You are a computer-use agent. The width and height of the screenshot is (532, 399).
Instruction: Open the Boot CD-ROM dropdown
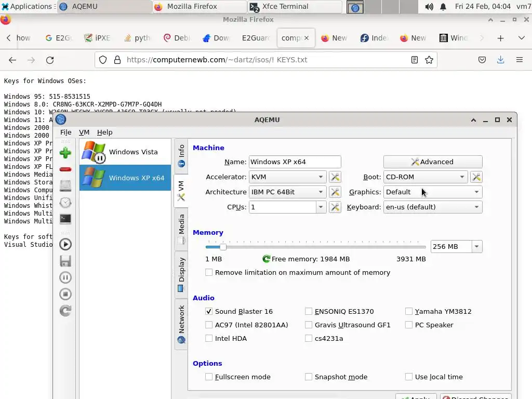pyautogui.click(x=425, y=177)
